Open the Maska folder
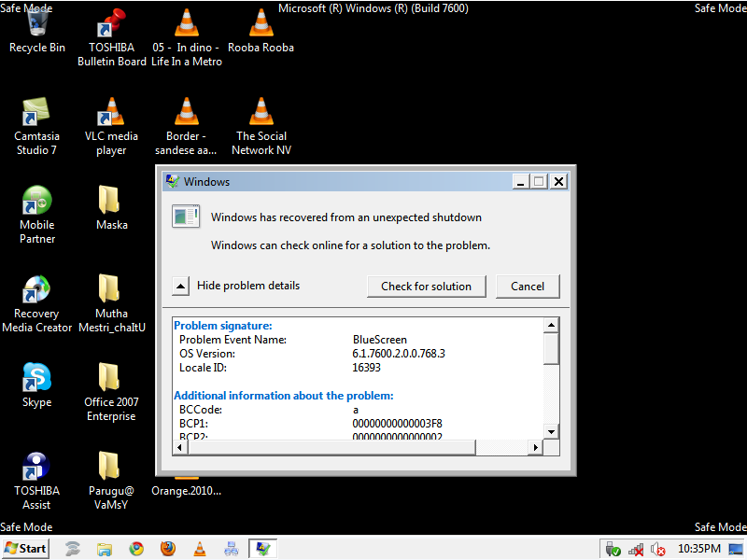This screenshot has width=747, height=560. [x=111, y=207]
